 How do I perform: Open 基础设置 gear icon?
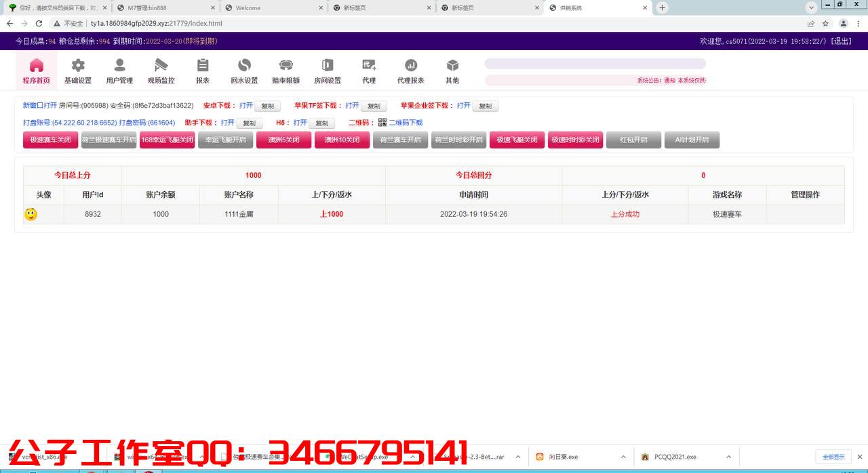click(78, 66)
